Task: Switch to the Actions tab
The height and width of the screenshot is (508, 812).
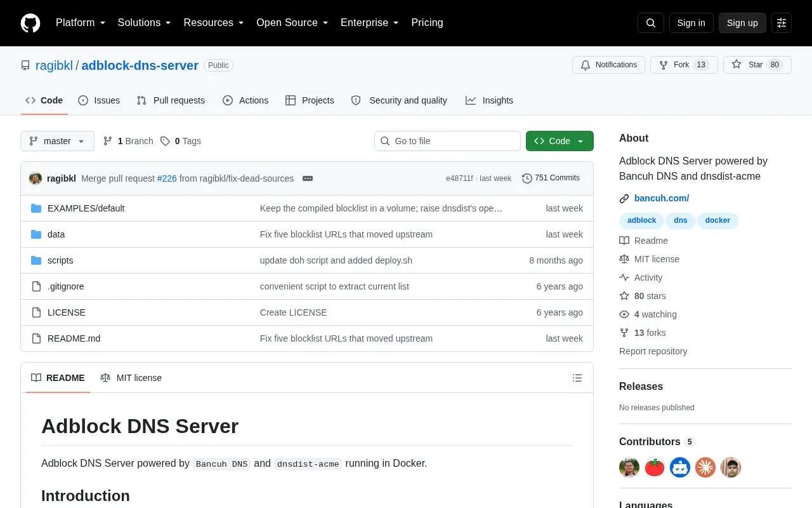Action: 246,100
